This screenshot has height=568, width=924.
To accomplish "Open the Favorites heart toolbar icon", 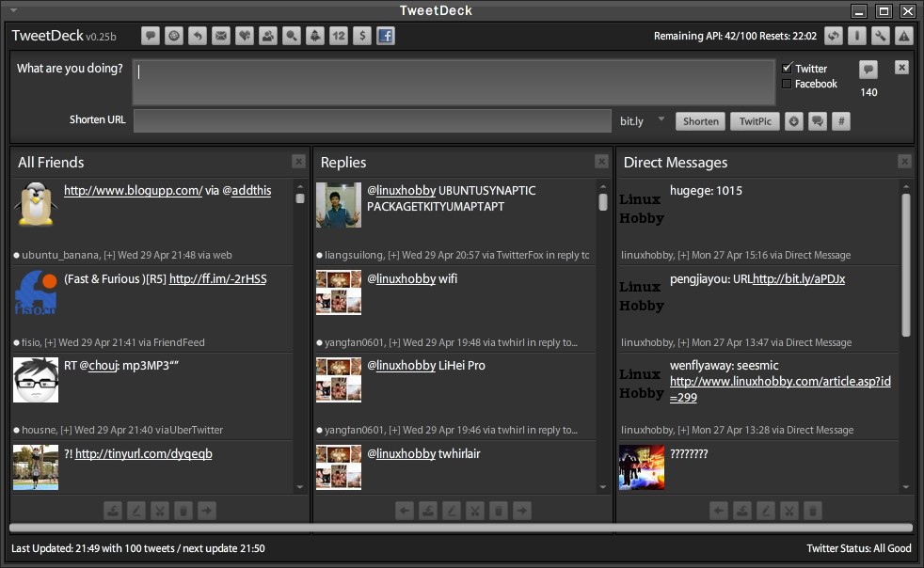I will tap(245, 36).
